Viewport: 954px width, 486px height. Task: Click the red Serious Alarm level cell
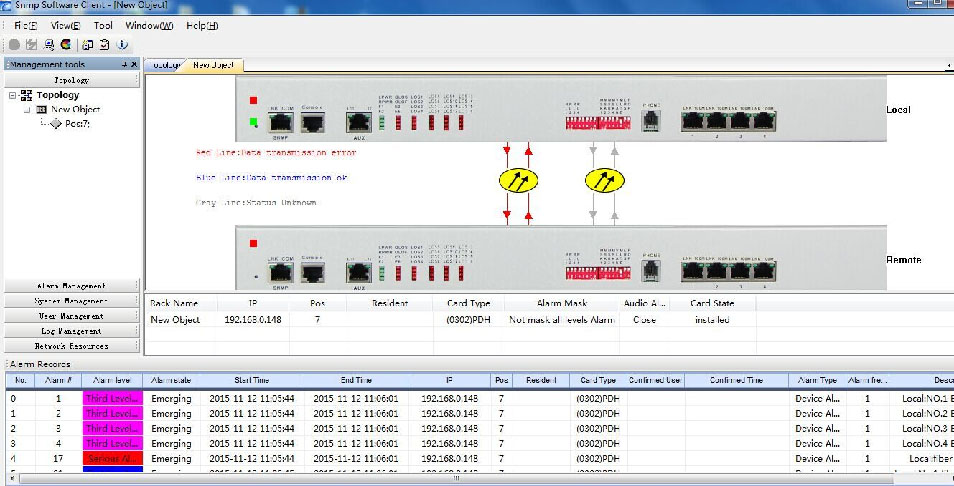point(113,459)
